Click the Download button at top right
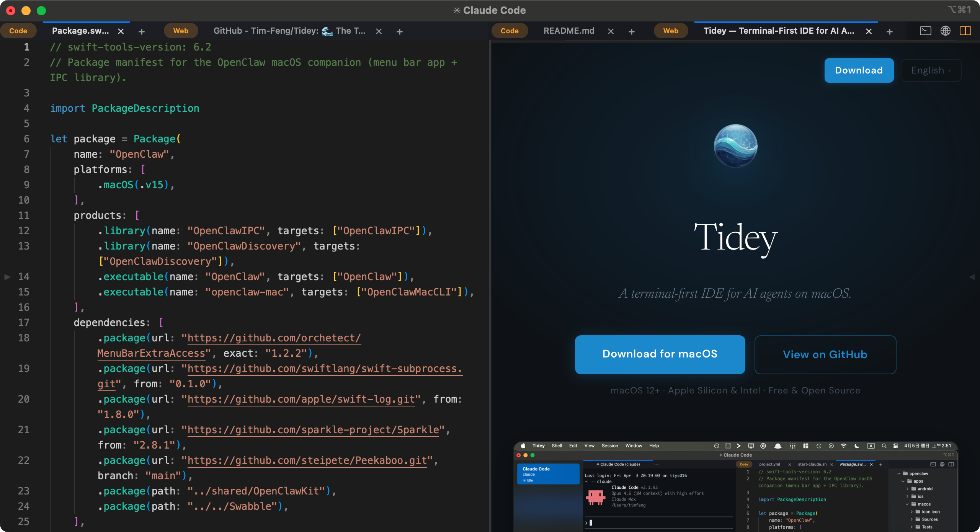980x532 pixels. coord(859,70)
